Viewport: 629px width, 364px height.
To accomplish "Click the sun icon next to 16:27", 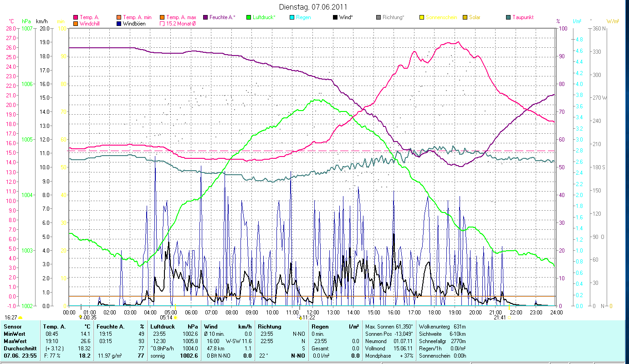I will (20, 318).
